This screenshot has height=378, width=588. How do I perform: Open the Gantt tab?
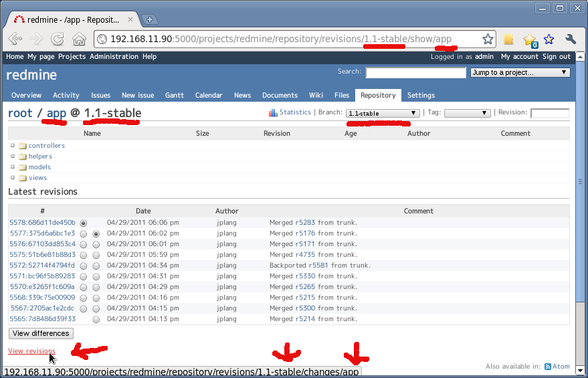175,95
